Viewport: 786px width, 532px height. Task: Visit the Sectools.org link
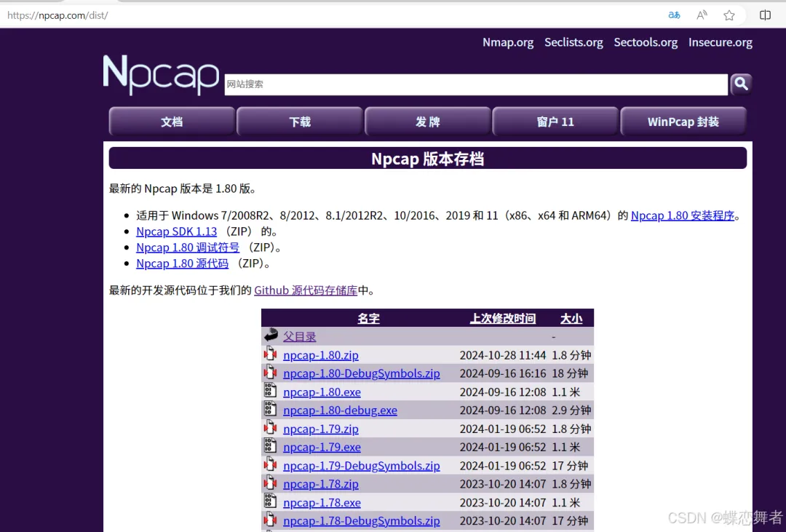646,43
